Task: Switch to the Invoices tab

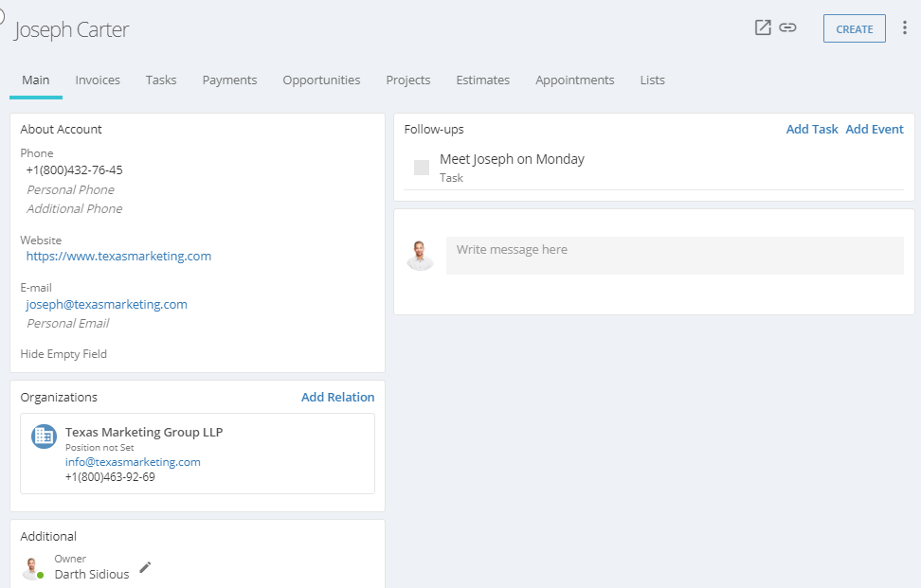Action: tap(98, 80)
